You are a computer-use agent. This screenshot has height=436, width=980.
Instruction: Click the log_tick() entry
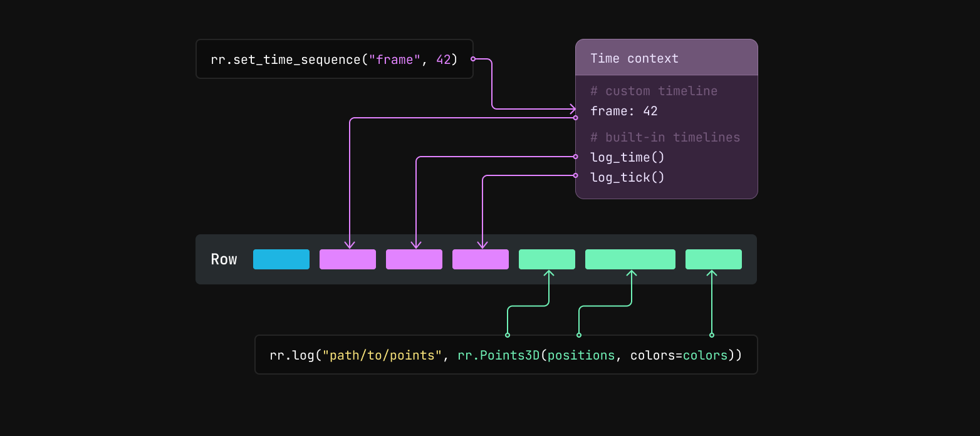pos(627,177)
